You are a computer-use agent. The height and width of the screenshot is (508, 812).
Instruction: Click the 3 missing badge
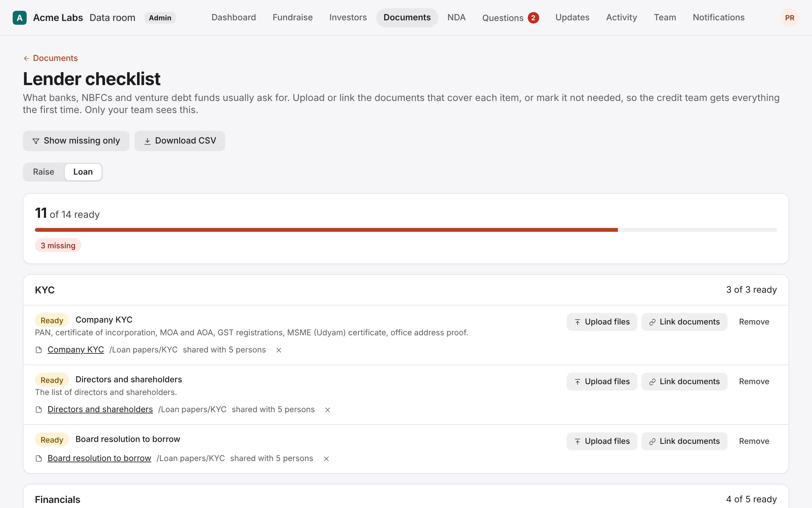pyautogui.click(x=58, y=246)
